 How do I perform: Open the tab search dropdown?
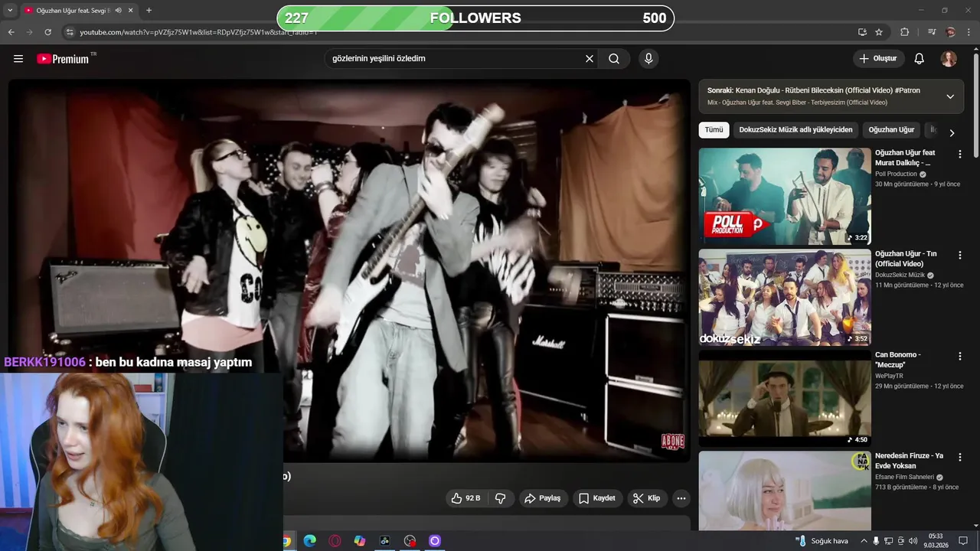click(9, 11)
